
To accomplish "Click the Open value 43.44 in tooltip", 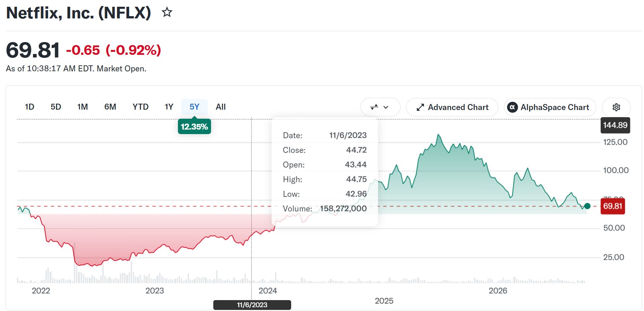I will coord(355,165).
